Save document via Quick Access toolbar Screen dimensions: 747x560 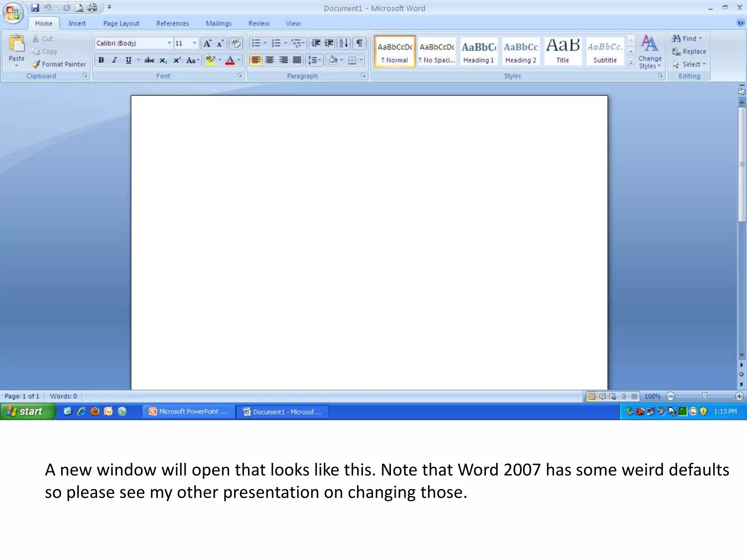[x=35, y=8]
